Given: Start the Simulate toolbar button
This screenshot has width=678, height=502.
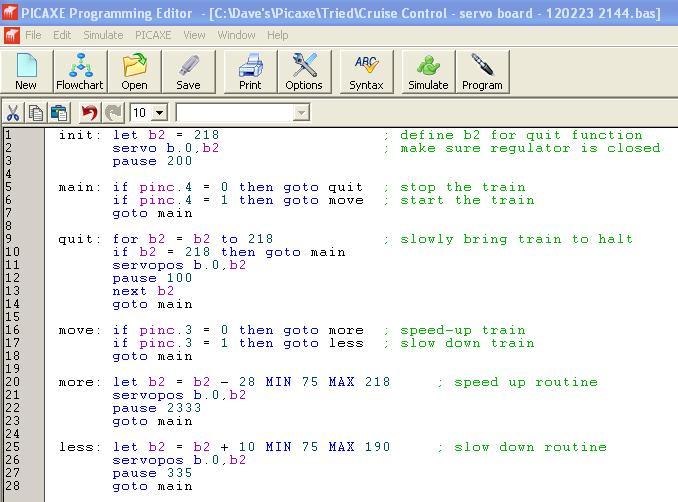Looking at the screenshot, I should point(428,71).
